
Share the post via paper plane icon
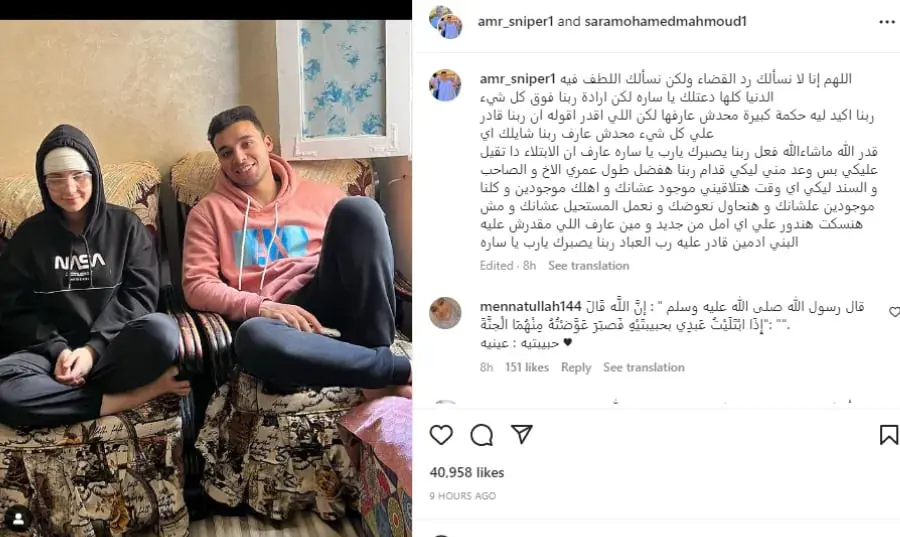(x=522, y=434)
